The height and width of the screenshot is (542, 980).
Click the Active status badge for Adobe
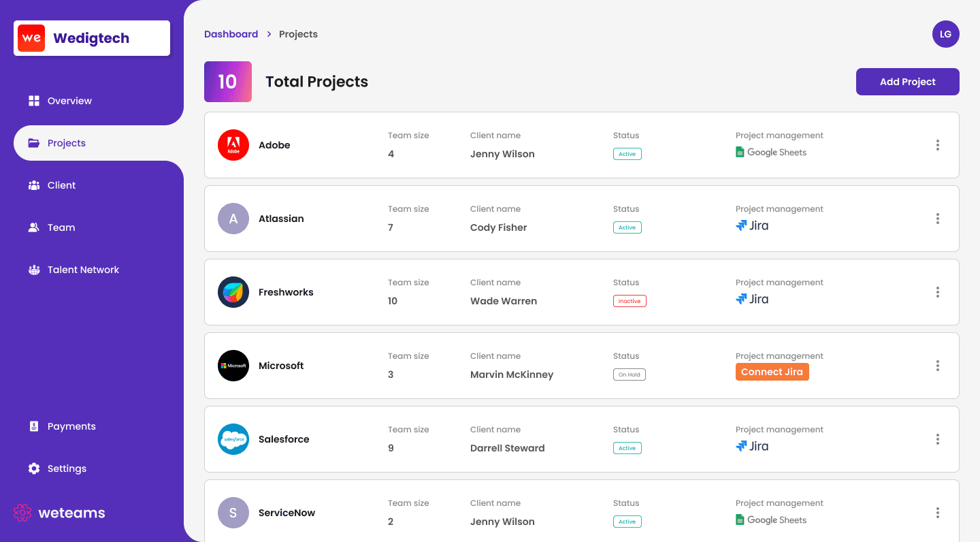coord(627,154)
